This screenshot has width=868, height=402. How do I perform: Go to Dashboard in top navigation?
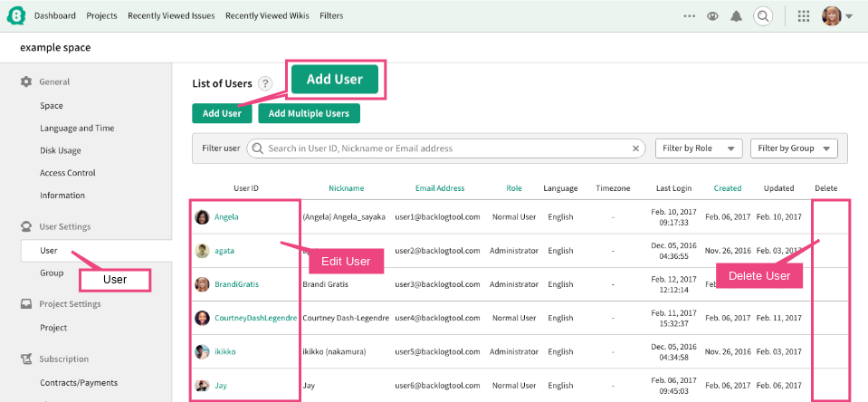click(x=55, y=16)
